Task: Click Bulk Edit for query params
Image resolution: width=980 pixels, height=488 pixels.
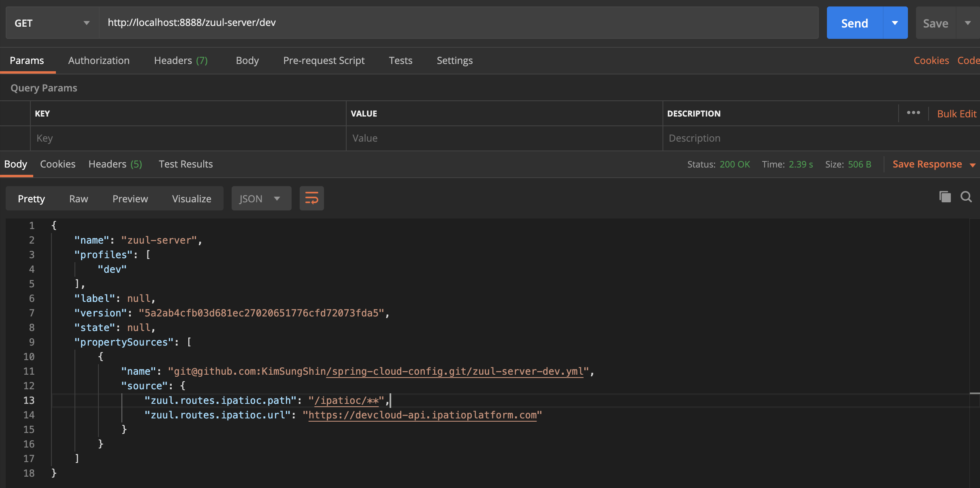Action: tap(957, 114)
